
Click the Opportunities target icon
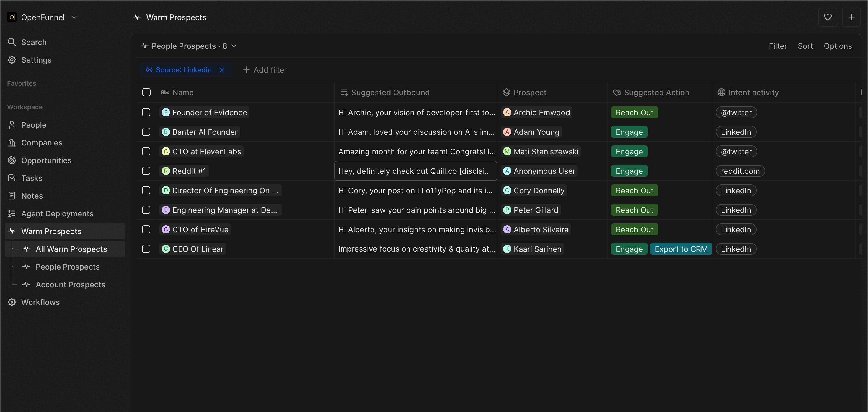(12, 160)
